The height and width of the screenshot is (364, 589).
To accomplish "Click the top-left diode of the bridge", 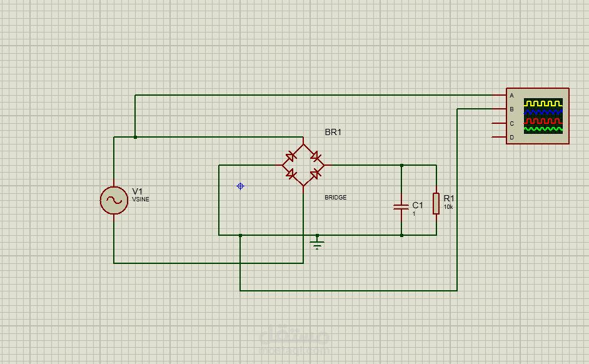I will click(290, 156).
